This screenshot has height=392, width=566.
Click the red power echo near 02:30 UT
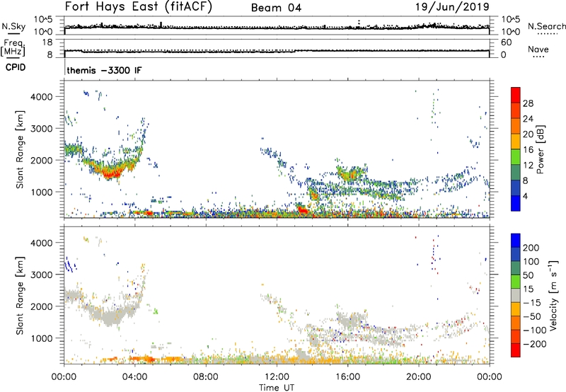(110, 174)
